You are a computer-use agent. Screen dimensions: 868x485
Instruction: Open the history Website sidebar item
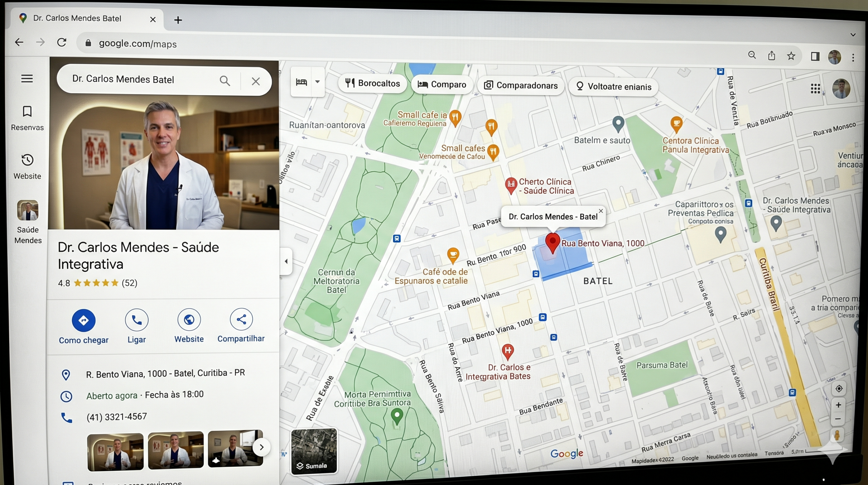click(27, 166)
